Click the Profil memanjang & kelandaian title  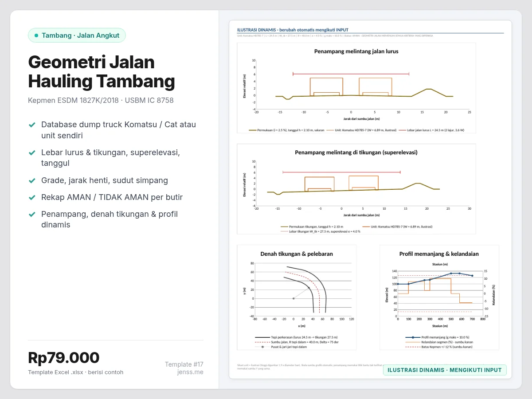pyautogui.click(x=439, y=254)
